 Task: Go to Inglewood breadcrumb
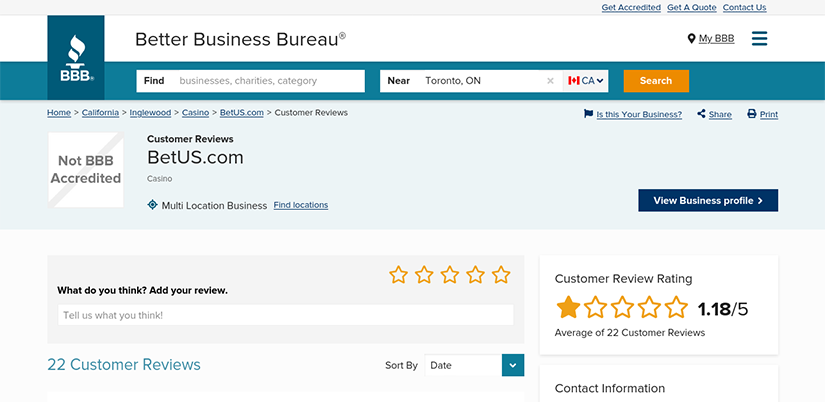[x=150, y=113]
